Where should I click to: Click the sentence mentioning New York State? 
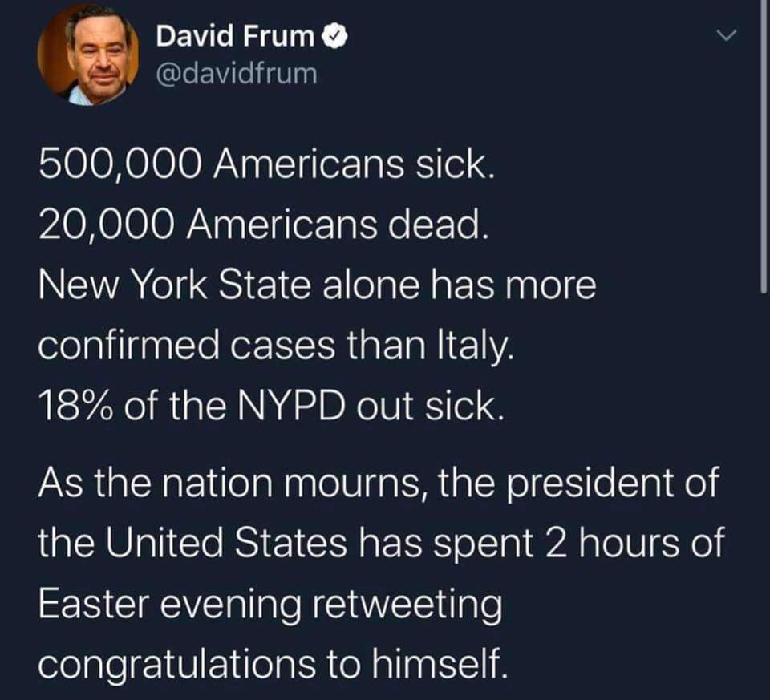point(315,285)
